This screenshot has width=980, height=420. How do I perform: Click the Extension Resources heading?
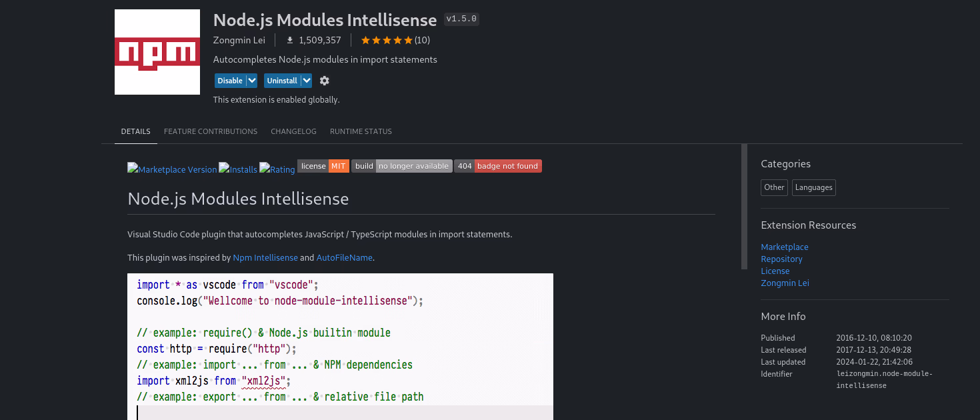point(808,225)
